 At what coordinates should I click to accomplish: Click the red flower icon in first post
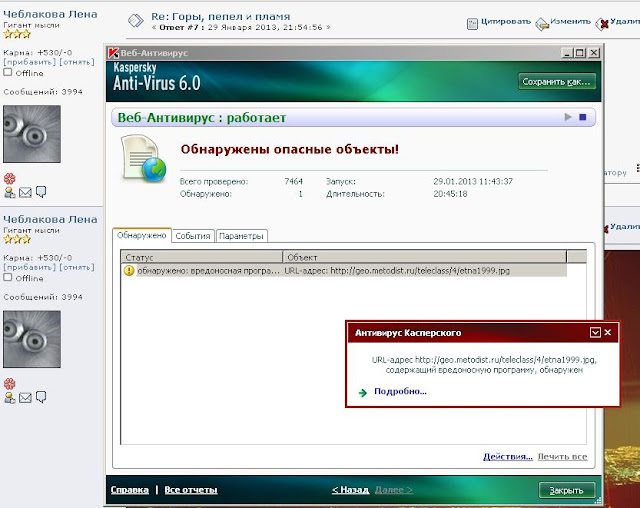coord(9,178)
